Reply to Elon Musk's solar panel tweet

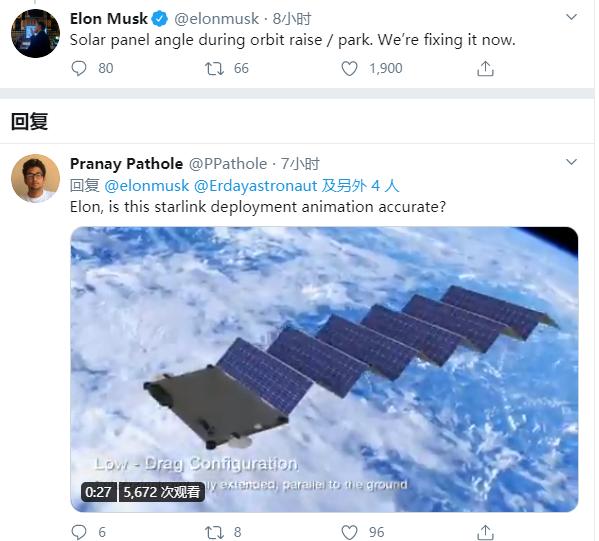coord(79,68)
